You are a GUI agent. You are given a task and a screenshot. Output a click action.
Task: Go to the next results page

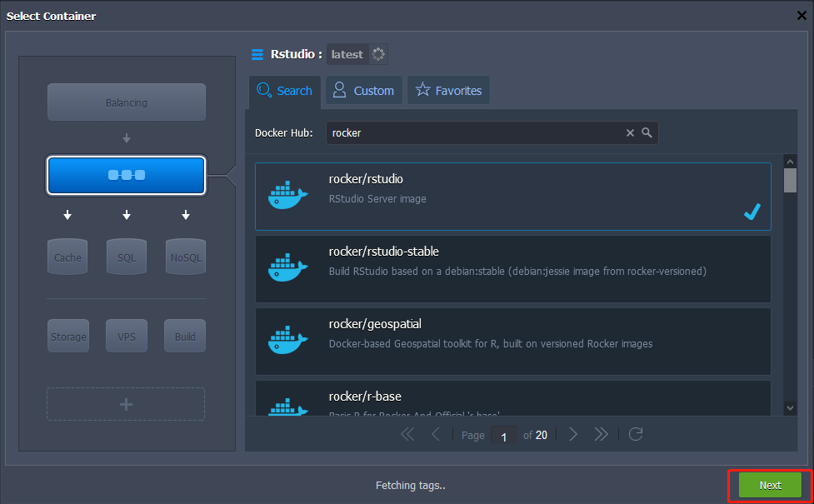click(x=573, y=434)
